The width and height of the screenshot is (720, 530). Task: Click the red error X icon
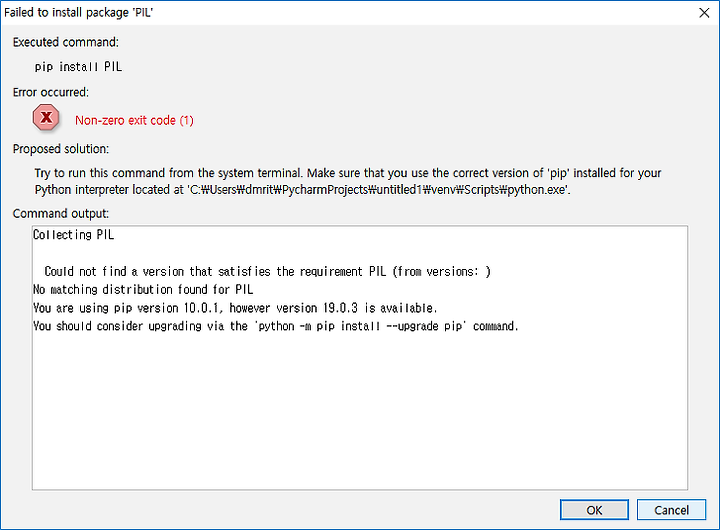[x=46, y=118]
